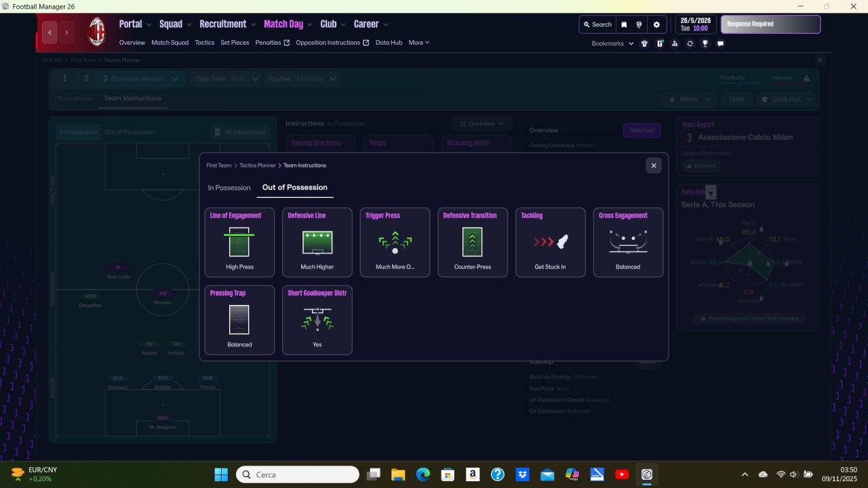This screenshot has width=868, height=488.
Task: Open the bookmark flag icon beside Search
Action: click(x=624, y=24)
